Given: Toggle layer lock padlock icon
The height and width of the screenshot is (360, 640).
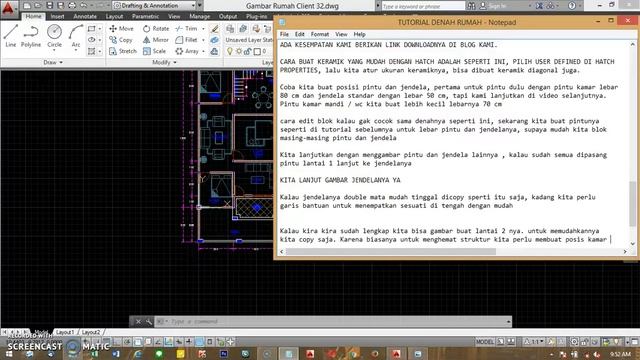Looking at the screenshot, I should pos(248,51).
